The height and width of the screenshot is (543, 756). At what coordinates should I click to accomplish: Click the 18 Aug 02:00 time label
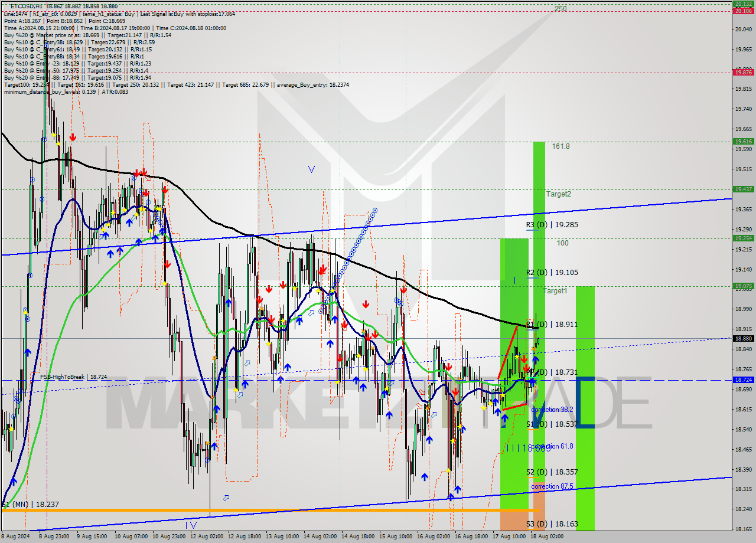(547, 537)
